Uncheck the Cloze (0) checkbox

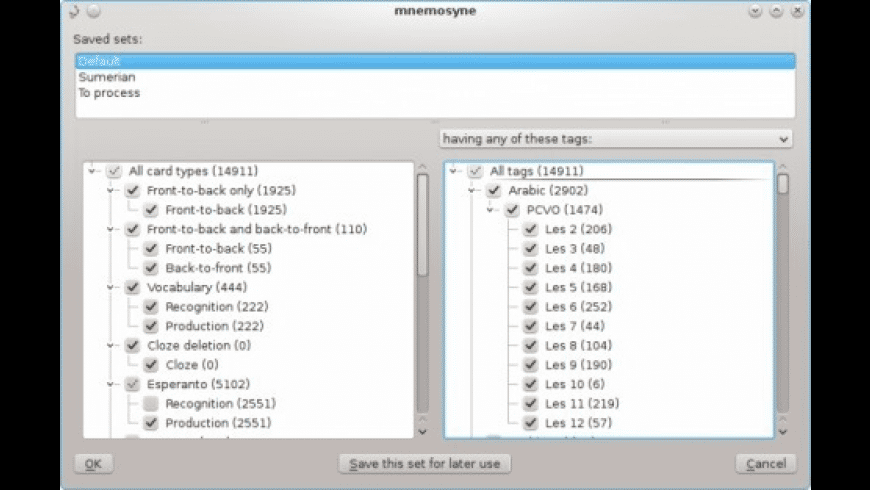151,365
